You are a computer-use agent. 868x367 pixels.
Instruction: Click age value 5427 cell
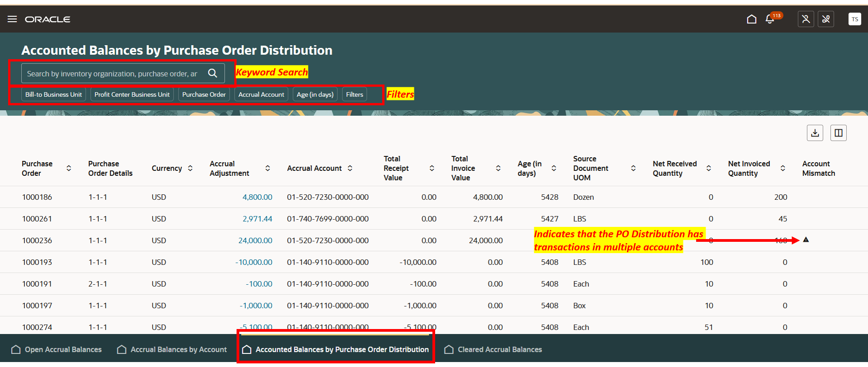point(550,219)
